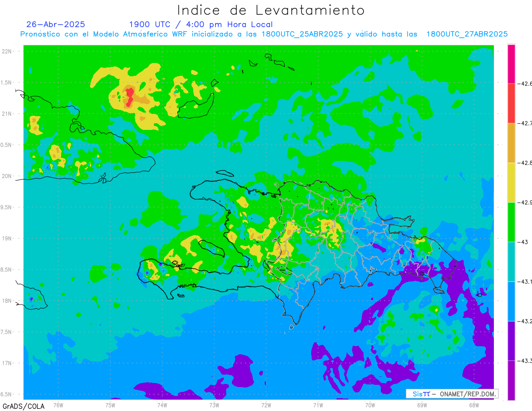Click the "68W" longitude label
This screenshot has width=532, height=411.
(474, 405)
